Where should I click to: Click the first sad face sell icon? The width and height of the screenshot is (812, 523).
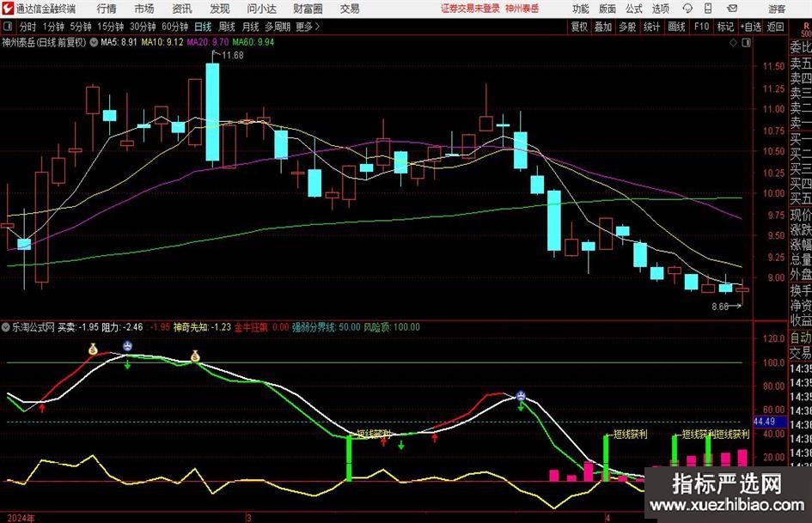click(x=127, y=346)
